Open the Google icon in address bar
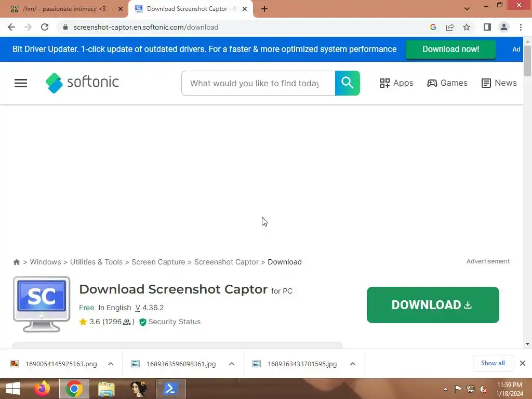The width and height of the screenshot is (532, 399). point(433,27)
